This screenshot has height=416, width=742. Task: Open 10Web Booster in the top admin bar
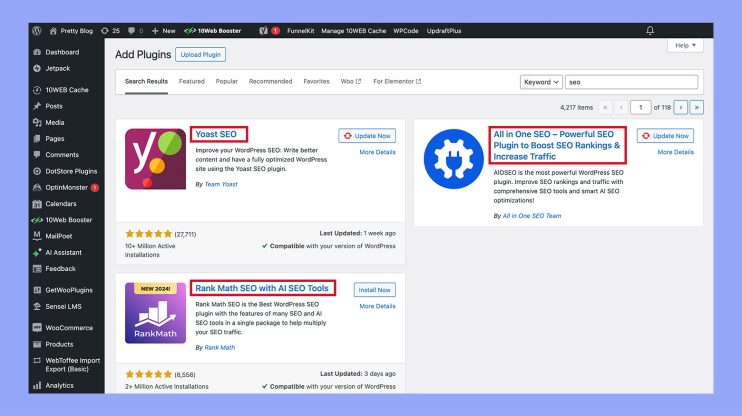[x=213, y=31]
